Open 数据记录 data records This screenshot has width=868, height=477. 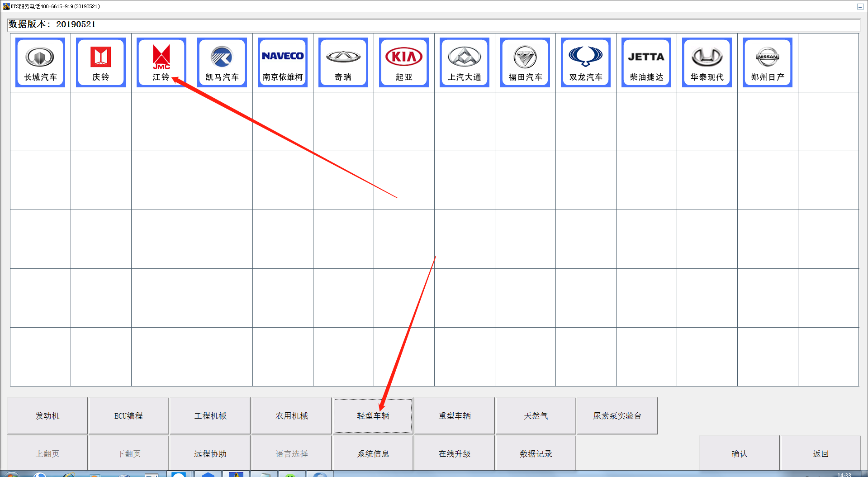tap(536, 453)
